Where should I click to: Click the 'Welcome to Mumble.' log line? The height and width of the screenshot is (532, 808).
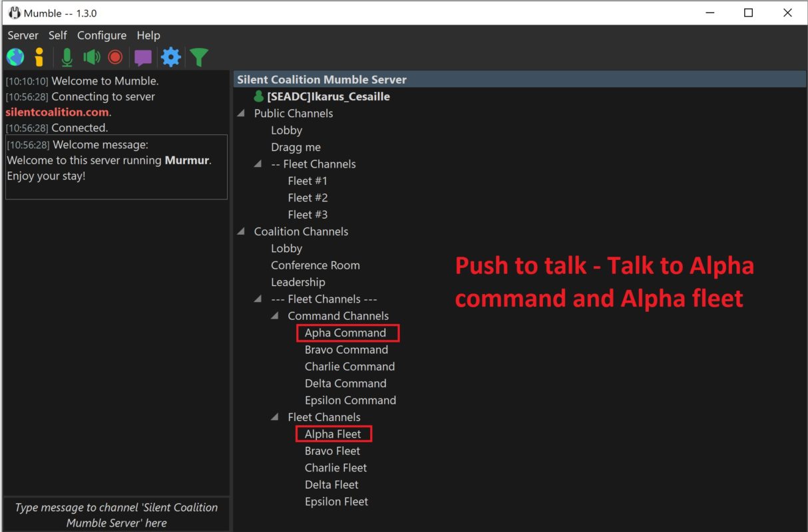tap(105, 81)
